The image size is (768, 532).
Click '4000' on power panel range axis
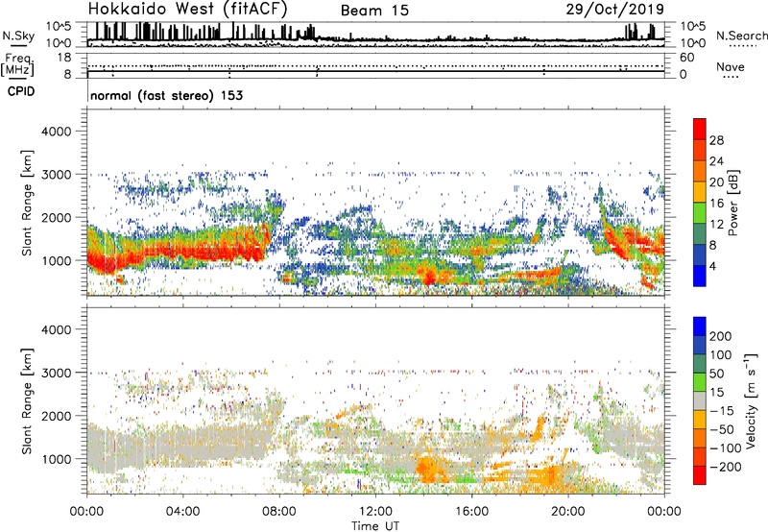click(x=56, y=132)
